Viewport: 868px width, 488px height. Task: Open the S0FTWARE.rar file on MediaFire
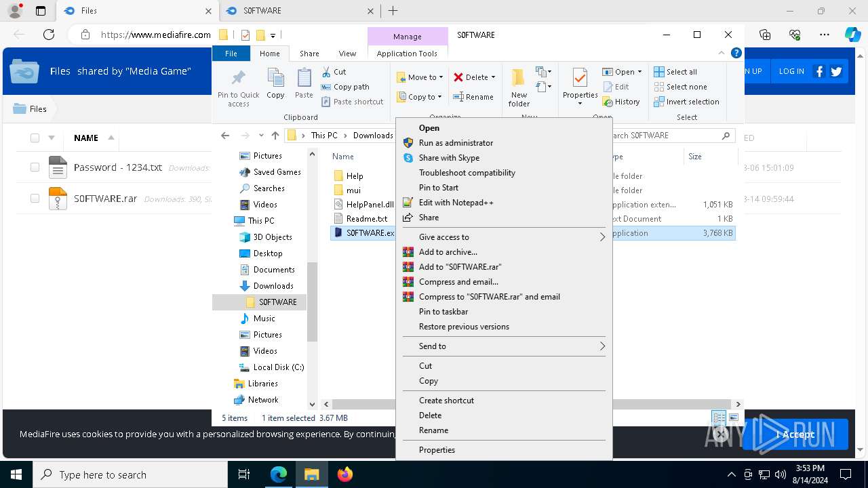[105, 199]
